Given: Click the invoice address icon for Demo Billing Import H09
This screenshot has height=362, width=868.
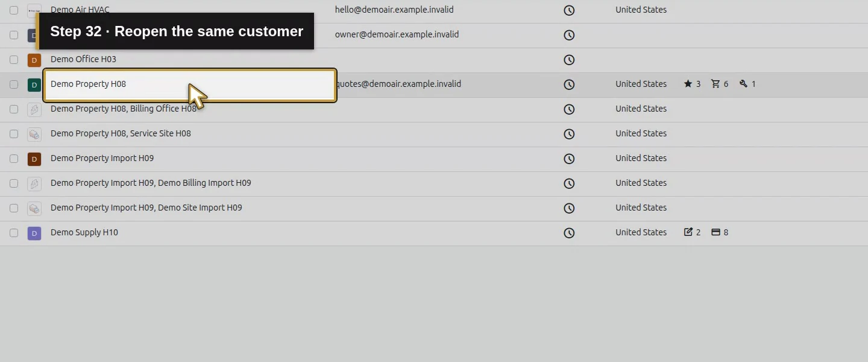Looking at the screenshot, I should [x=34, y=183].
